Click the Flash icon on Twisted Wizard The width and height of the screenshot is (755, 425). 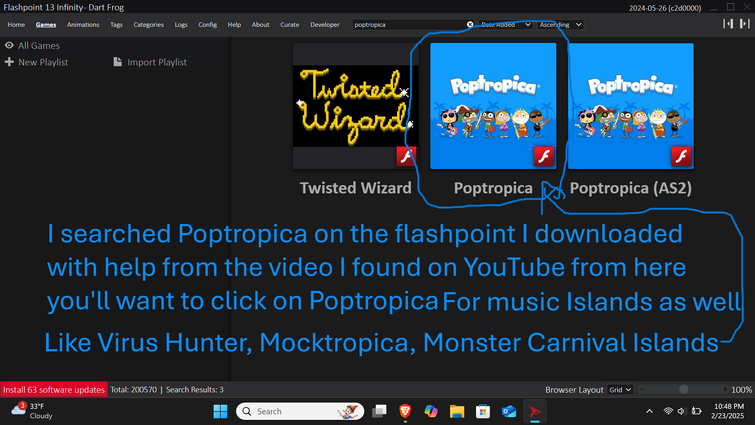tap(406, 156)
